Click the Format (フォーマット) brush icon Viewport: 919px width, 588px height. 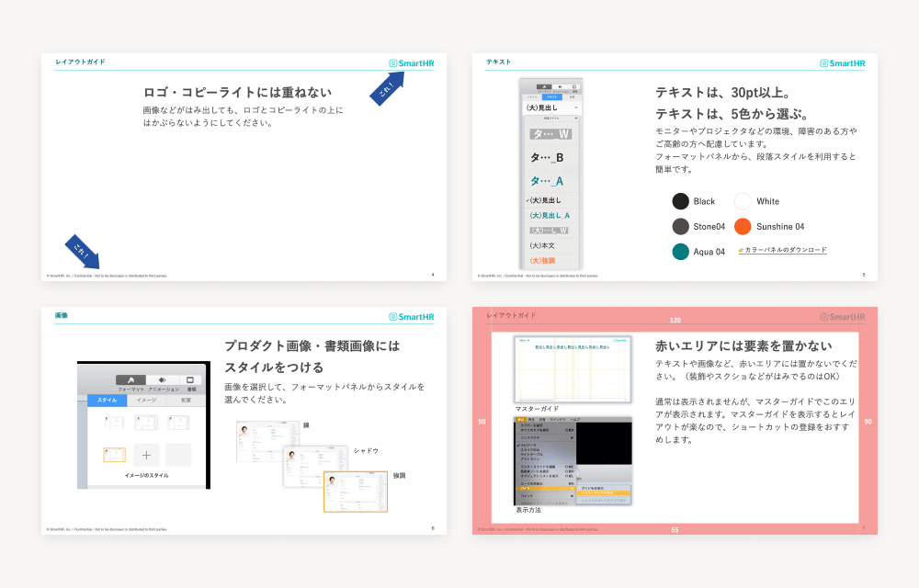(131, 379)
